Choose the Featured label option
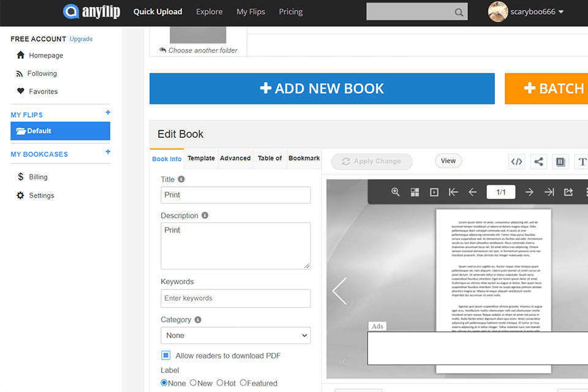Screen dimensions: 588x392 (x=243, y=383)
